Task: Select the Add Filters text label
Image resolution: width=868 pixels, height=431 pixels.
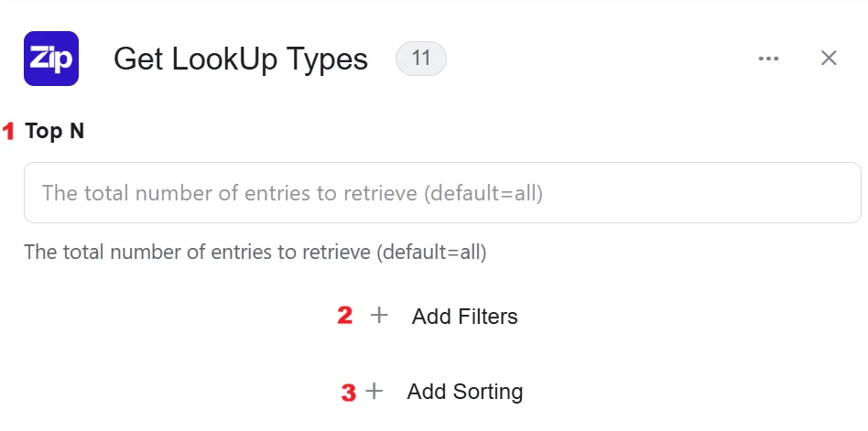Action: [x=465, y=317]
